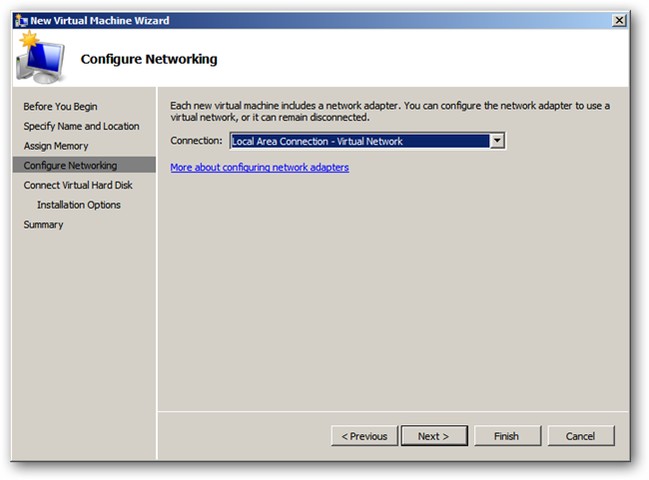Click the Next button
649x480 pixels.
pyautogui.click(x=434, y=436)
